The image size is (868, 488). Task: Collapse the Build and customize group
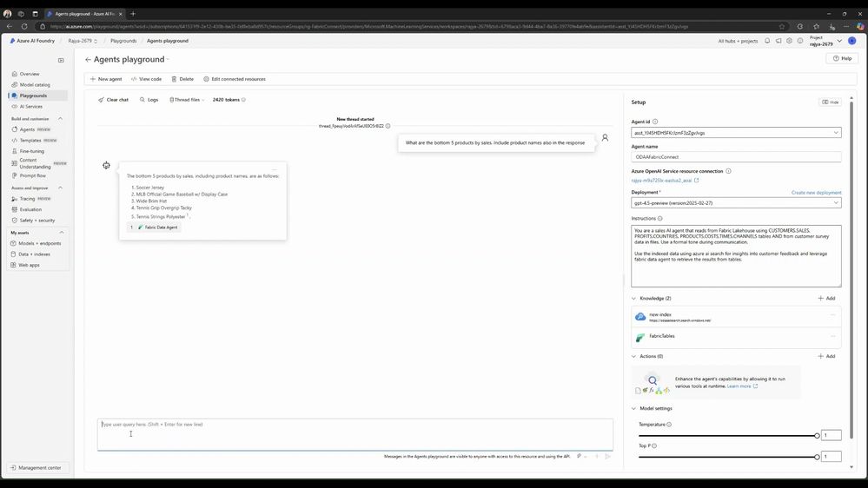click(60, 119)
